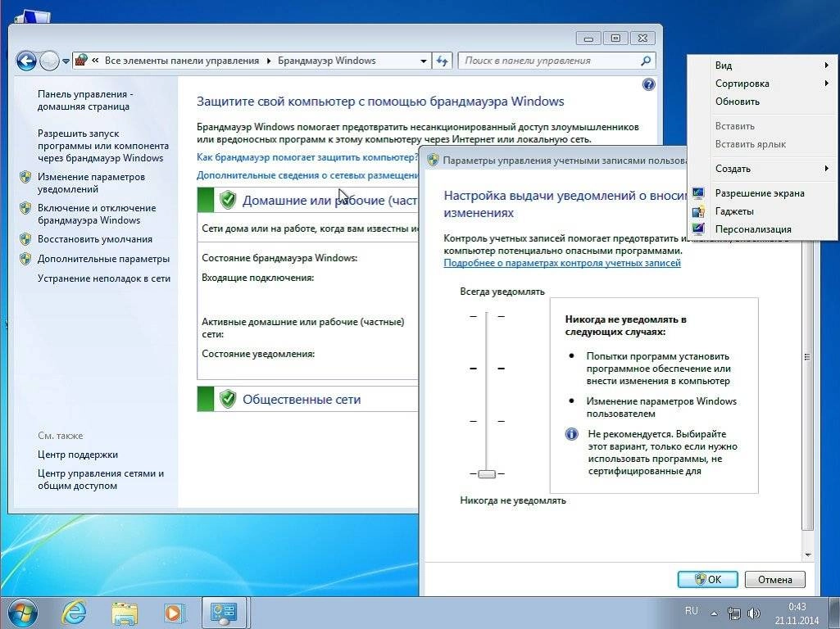Show hidden tray icons arrow
The image size is (840, 629).
coord(714,613)
